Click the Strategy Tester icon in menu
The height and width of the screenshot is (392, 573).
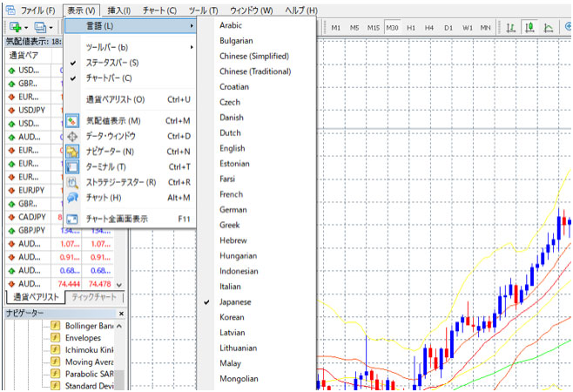point(72,182)
